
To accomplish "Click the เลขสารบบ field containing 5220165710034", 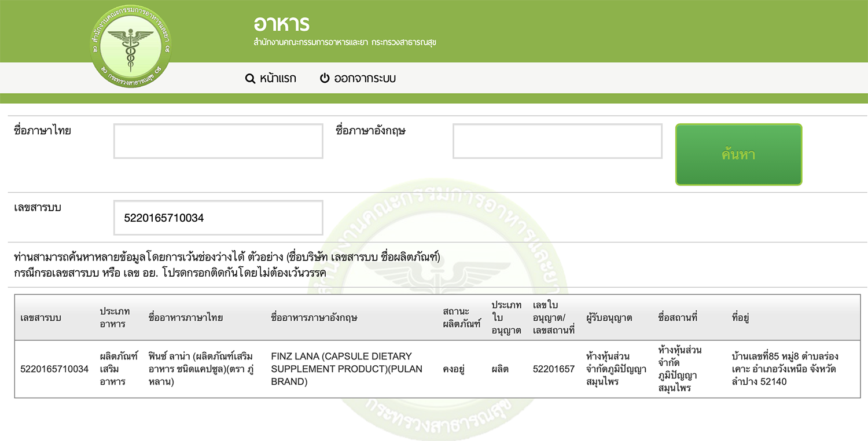I will click(x=218, y=218).
